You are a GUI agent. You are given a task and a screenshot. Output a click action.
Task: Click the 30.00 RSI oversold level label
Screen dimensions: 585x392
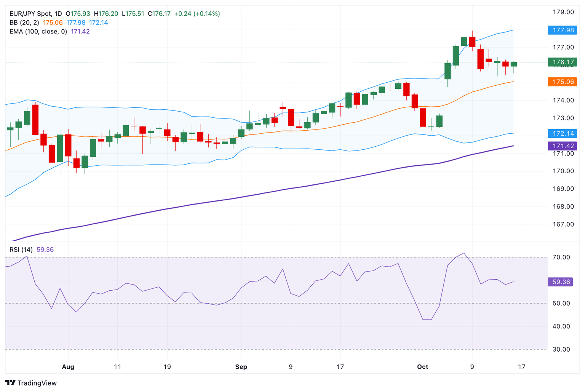point(561,349)
